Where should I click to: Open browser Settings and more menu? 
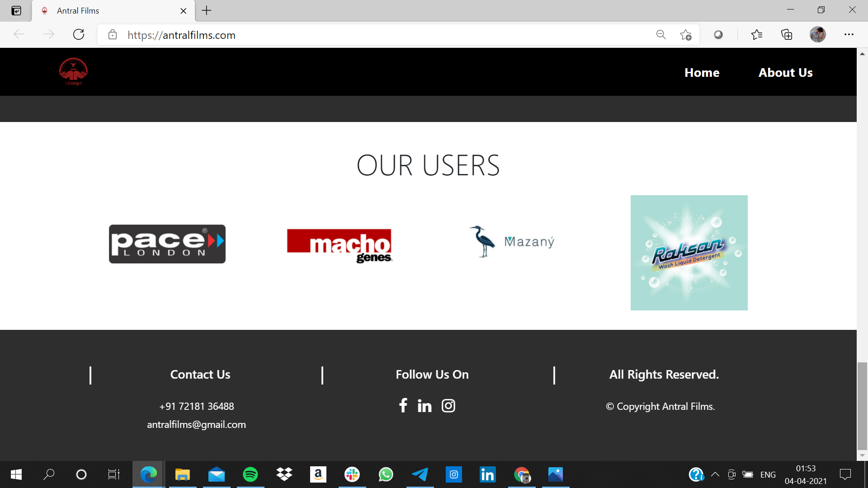point(849,35)
